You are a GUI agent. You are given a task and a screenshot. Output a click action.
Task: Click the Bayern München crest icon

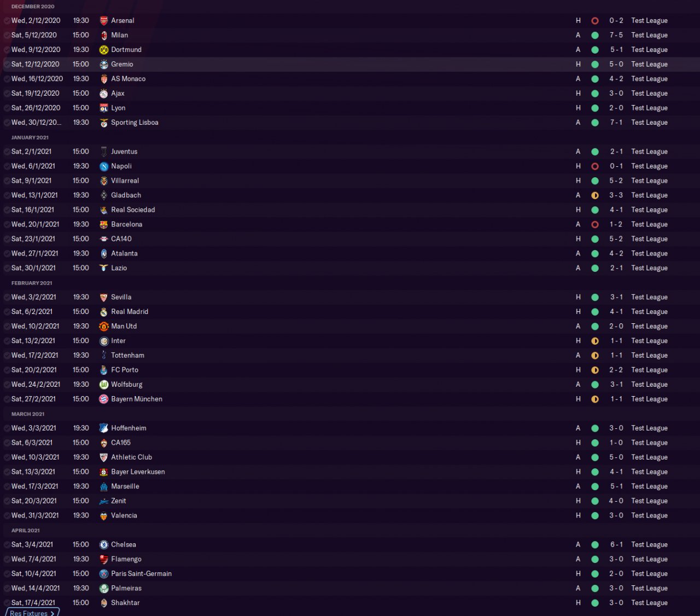point(104,399)
